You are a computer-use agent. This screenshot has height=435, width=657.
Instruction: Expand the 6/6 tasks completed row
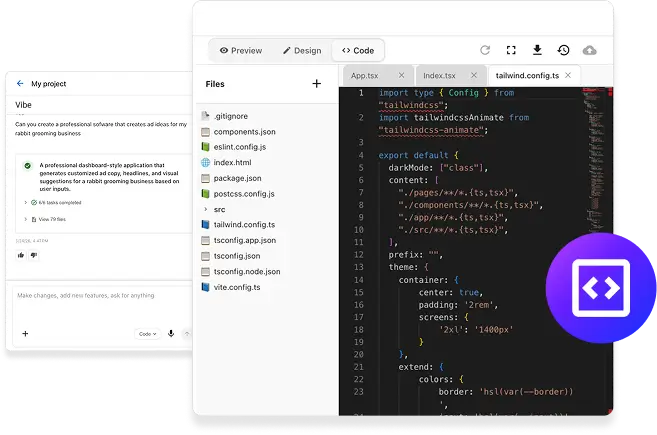53,202
